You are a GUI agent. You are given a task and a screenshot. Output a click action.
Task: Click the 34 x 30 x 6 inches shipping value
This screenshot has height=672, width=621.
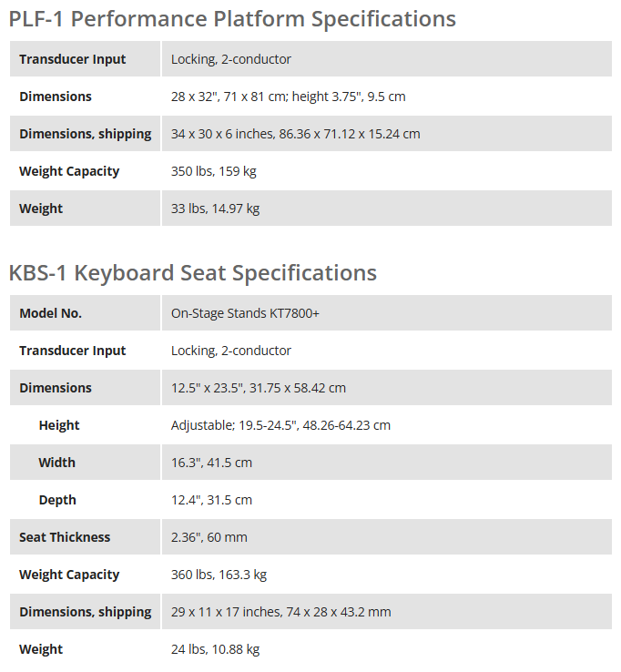click(x=295, y=134)
